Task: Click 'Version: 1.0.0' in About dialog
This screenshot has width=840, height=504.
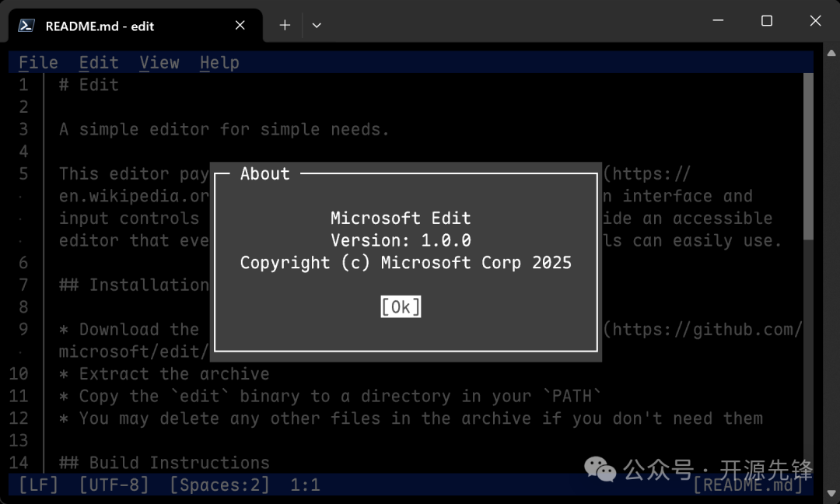Action: pos(401,240)
